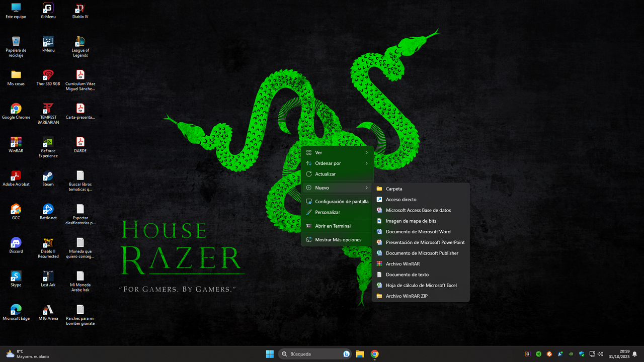Select the Adobe Acrobat desktop shortcut

tap(16, 178)
